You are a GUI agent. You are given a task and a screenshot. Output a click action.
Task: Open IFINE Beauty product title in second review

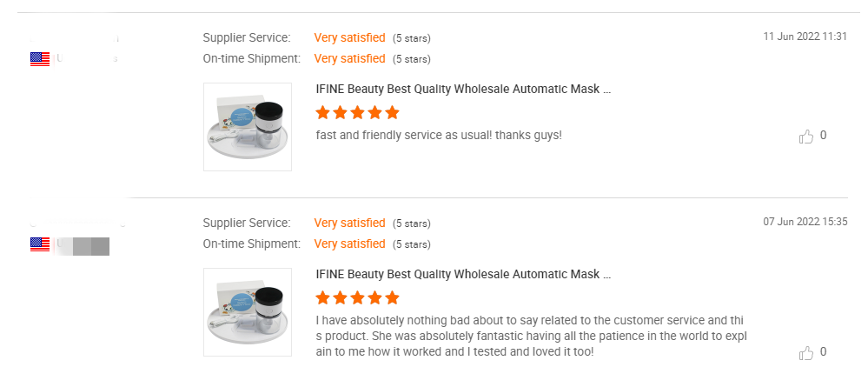(x=463, y=275)
